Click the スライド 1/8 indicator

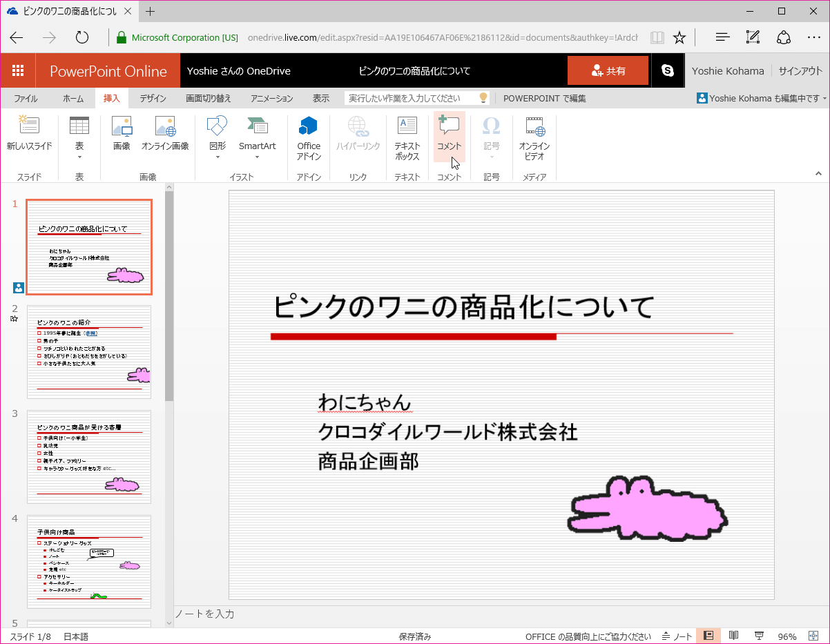pyautogui.click(x=30, y=636)
